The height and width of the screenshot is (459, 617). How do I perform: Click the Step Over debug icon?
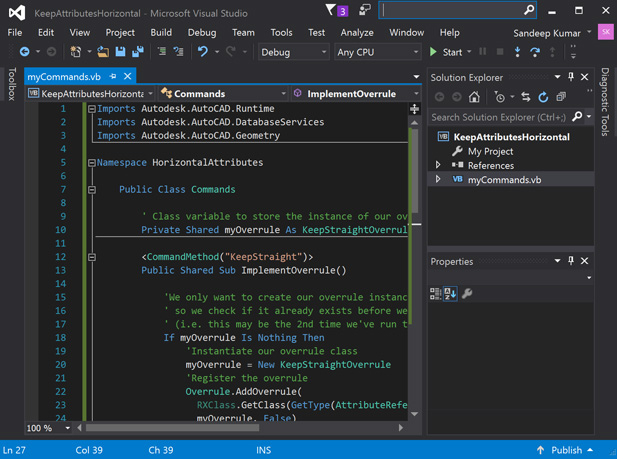pyautogui.click(x=535, y=52)
